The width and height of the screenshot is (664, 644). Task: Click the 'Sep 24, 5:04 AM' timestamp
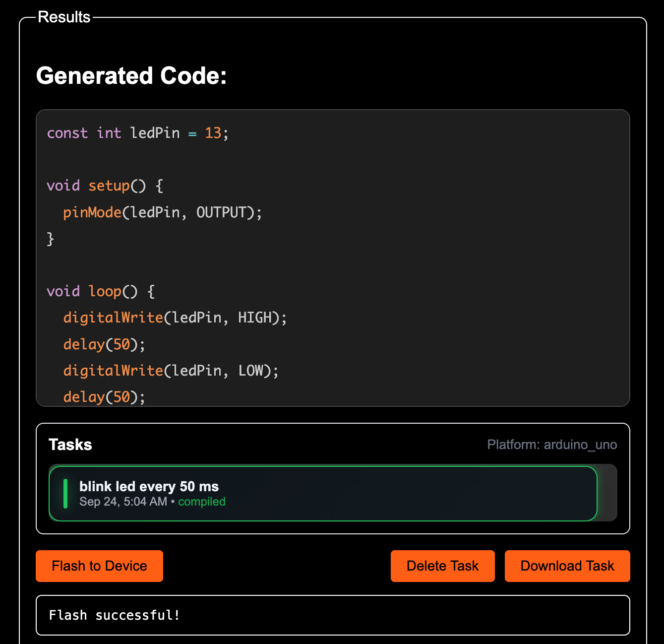click(x=123, y=502)
